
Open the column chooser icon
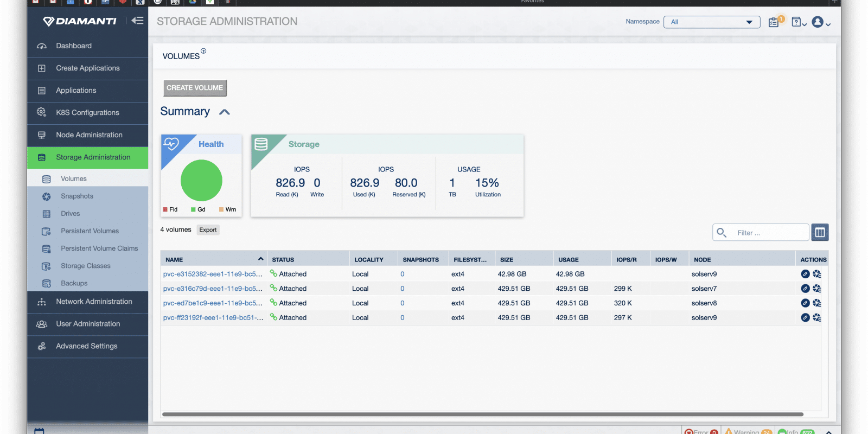tap(820, 233)
